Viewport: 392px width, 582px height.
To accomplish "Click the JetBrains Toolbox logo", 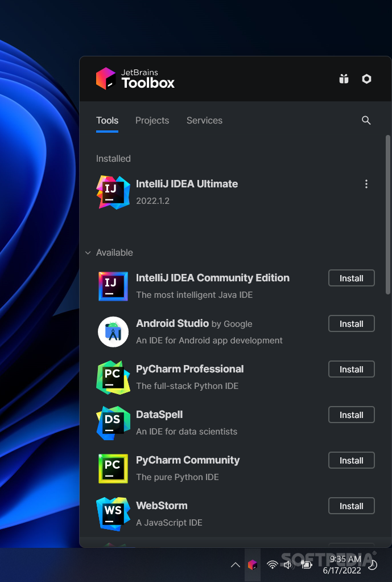I will point(135,79).
